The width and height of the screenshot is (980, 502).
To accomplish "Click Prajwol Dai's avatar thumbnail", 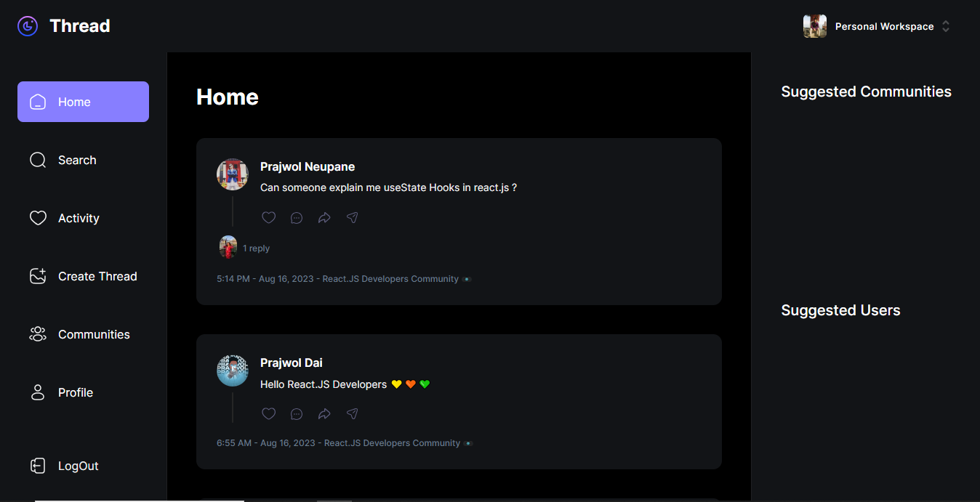I will pos(233,371).
